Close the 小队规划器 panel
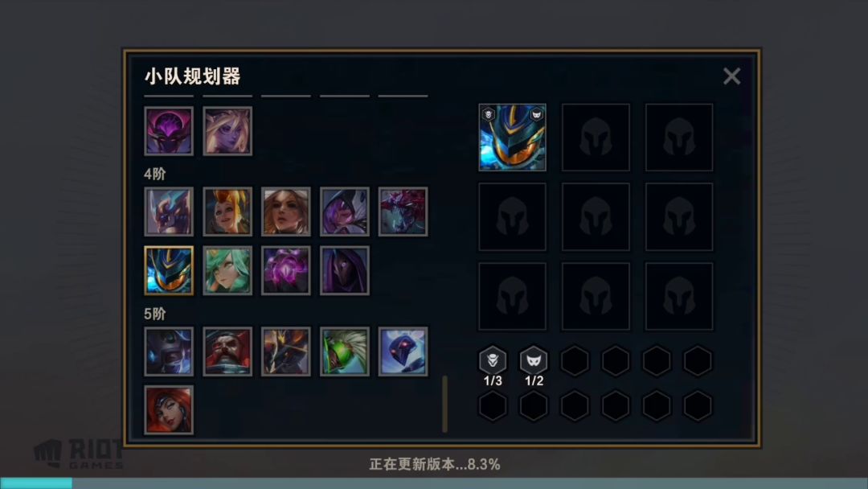This screenshot has height=489, width=868. (x=732, y=76)
